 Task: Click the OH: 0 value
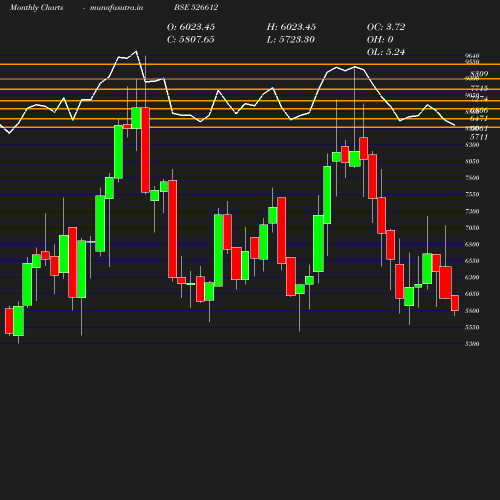click(380, 39)
